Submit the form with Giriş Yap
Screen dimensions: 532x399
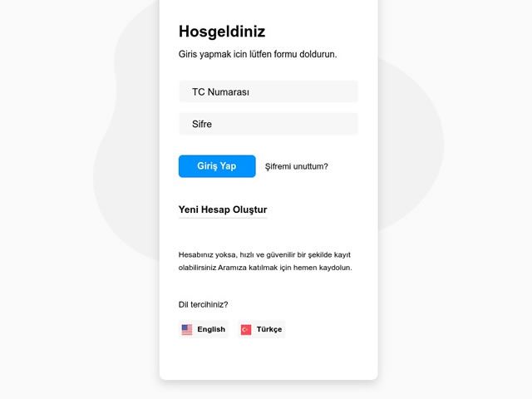[217, 166]
